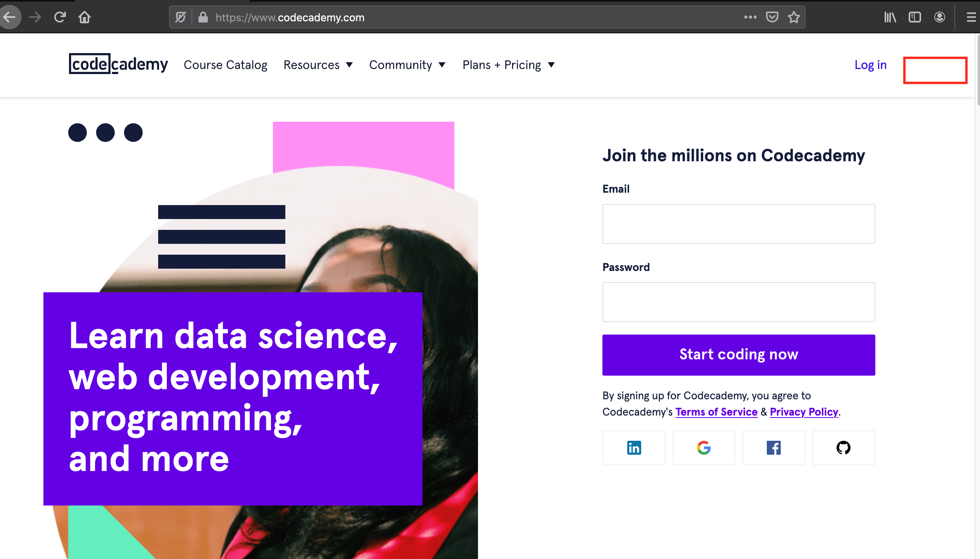Image resolution: width=980 pixels, height=559 pixels.
Task: Bookmark the page using the star icon
Action: tap(794, 17)
